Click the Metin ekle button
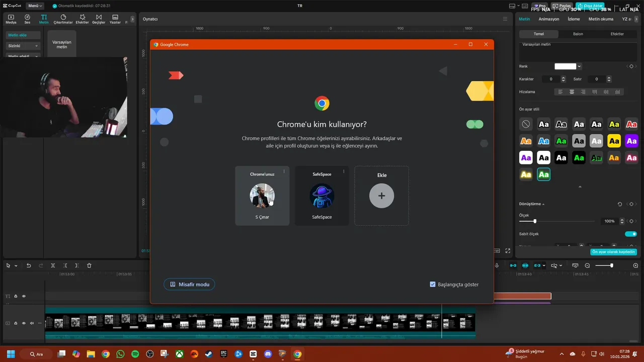Screen dimensions: 644x362 pyautogui.click(x=23, y=35)
